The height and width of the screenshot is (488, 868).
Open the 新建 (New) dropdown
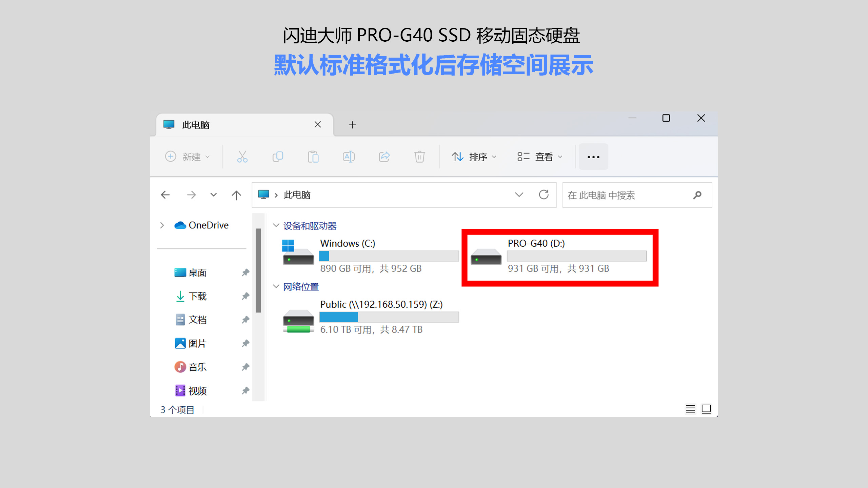tap(188, 157)
